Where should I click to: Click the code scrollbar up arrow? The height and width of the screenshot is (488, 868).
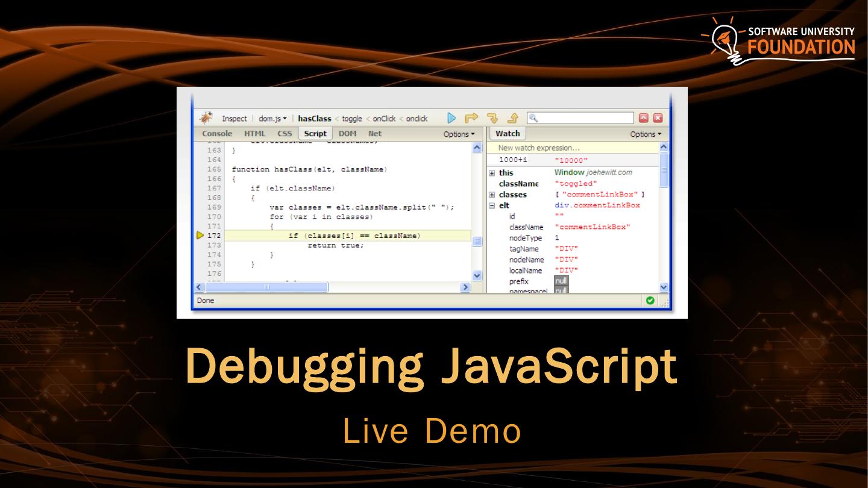477,148
